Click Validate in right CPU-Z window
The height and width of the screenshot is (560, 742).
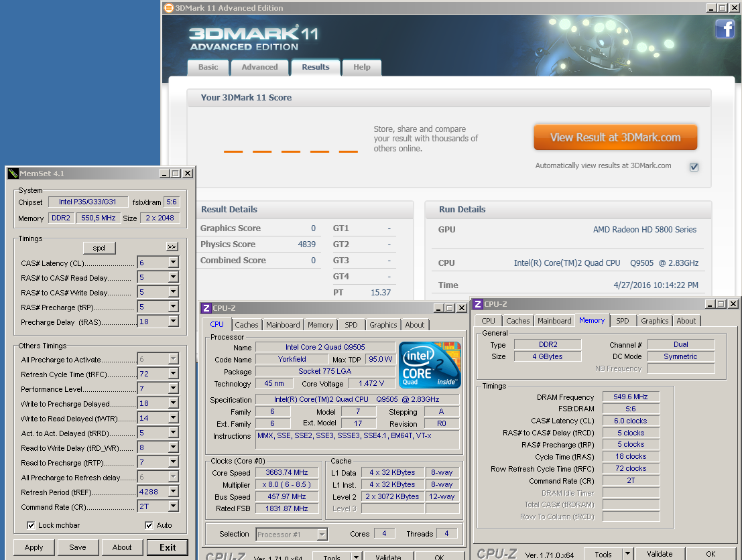pos(660,554)
